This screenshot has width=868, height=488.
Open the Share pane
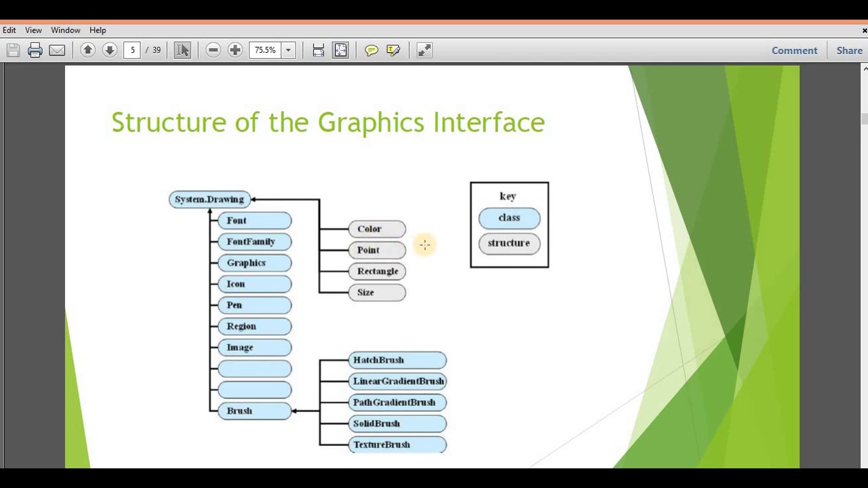[x=849, y=50]
